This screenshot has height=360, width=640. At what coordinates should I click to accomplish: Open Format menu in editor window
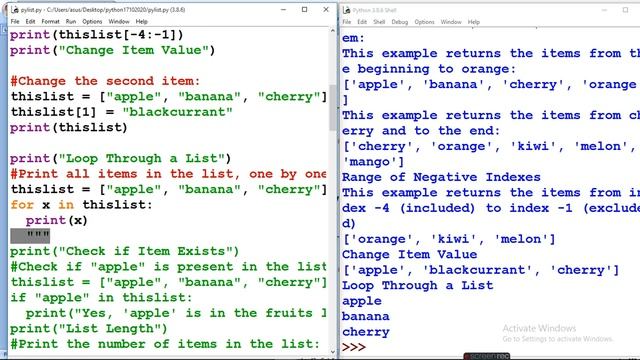coord(51,22)
